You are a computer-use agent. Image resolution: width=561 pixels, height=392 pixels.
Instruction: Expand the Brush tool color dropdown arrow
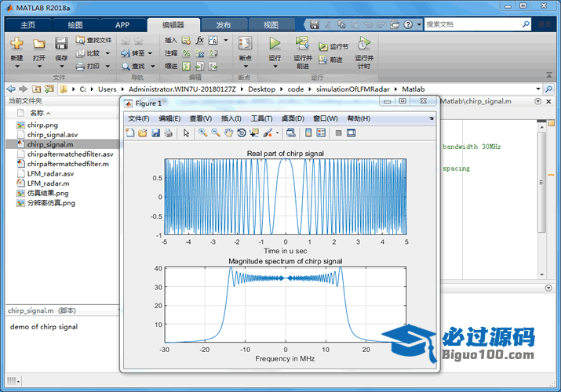277,133
